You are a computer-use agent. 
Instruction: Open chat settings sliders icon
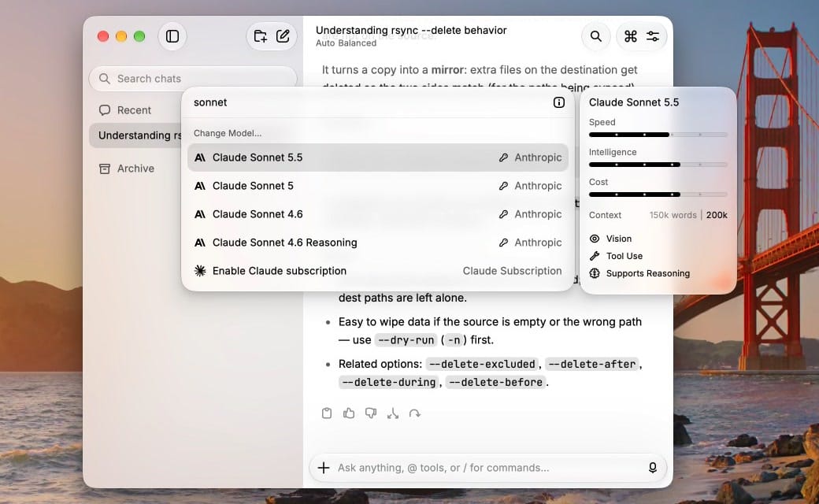point(653,36)
